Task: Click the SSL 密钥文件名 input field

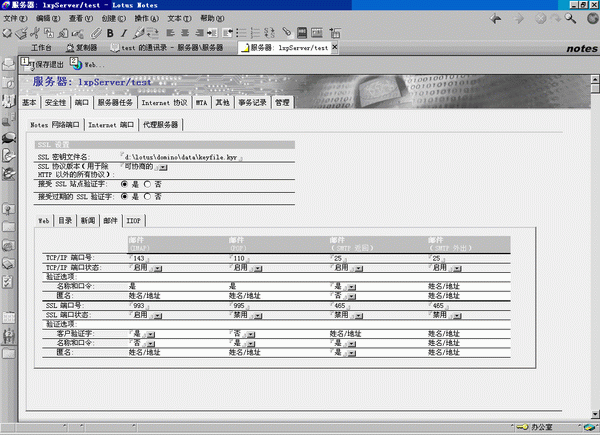Action: click(x=181, y=157)
